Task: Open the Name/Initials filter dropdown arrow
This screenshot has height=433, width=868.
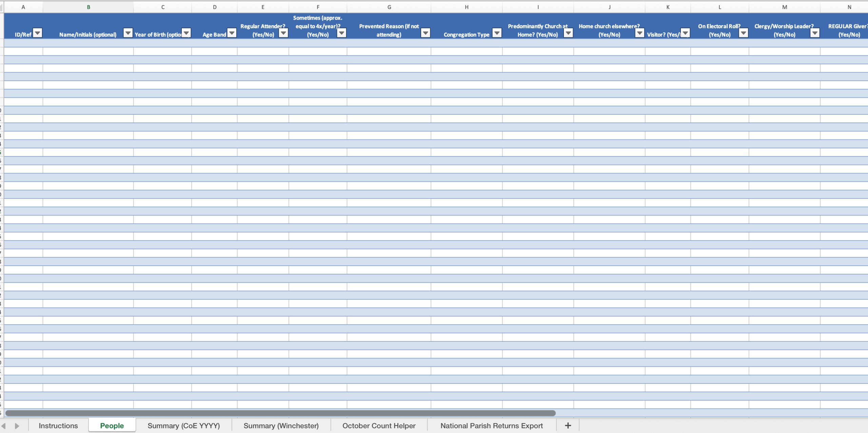Action: point(128,33)
